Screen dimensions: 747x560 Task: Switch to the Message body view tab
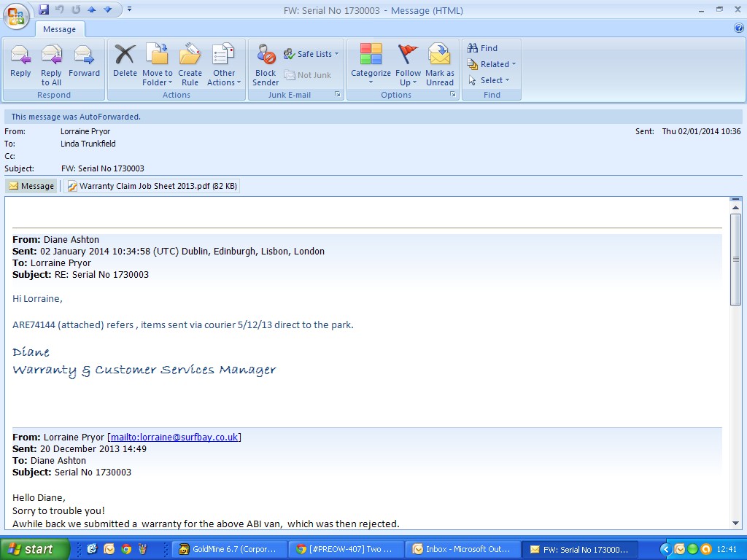click(x=31, y=186)
